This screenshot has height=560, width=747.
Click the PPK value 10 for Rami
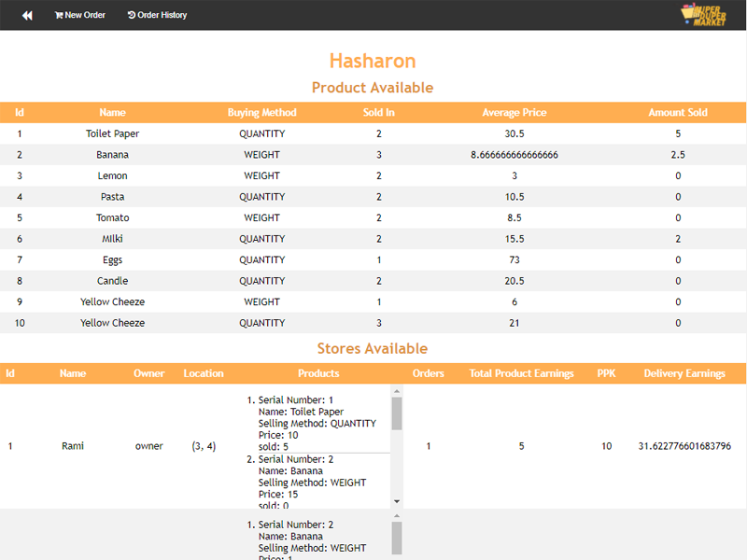tap(606, 446)
